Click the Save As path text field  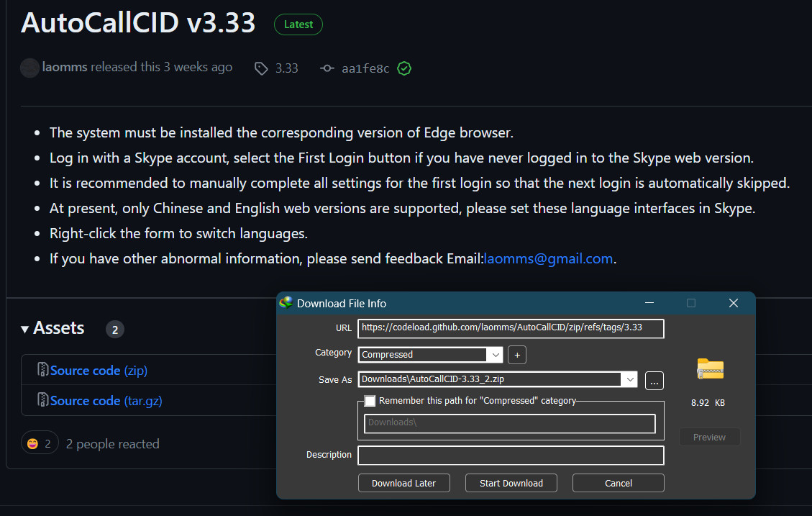pyautogui.click(x=489, y=379)
